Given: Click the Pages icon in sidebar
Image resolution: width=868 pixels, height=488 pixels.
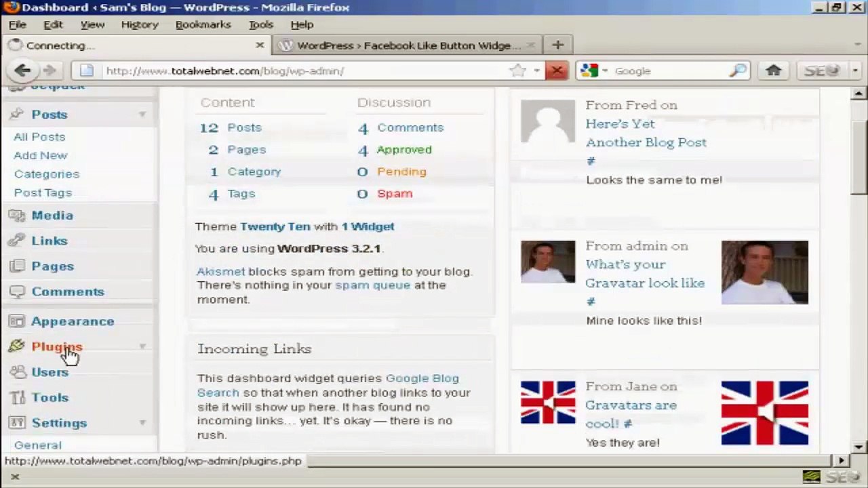Looking at the screenshot, I should 17,266.
